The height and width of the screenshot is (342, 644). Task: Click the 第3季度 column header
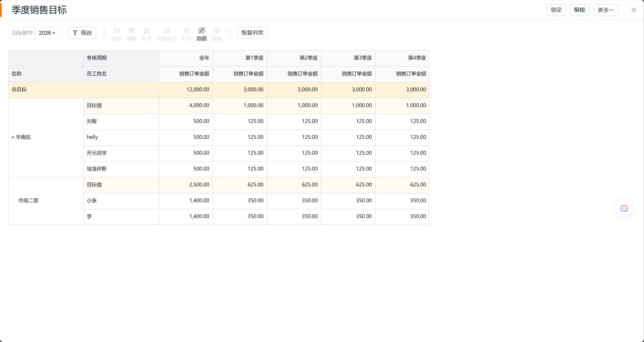coord(348,58)
